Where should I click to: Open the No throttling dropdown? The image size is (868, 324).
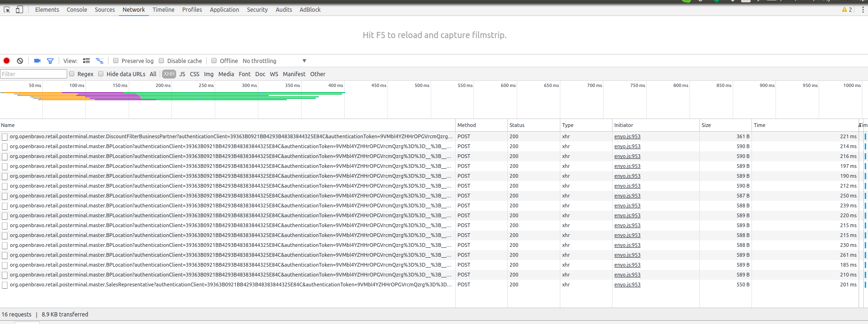274,61
